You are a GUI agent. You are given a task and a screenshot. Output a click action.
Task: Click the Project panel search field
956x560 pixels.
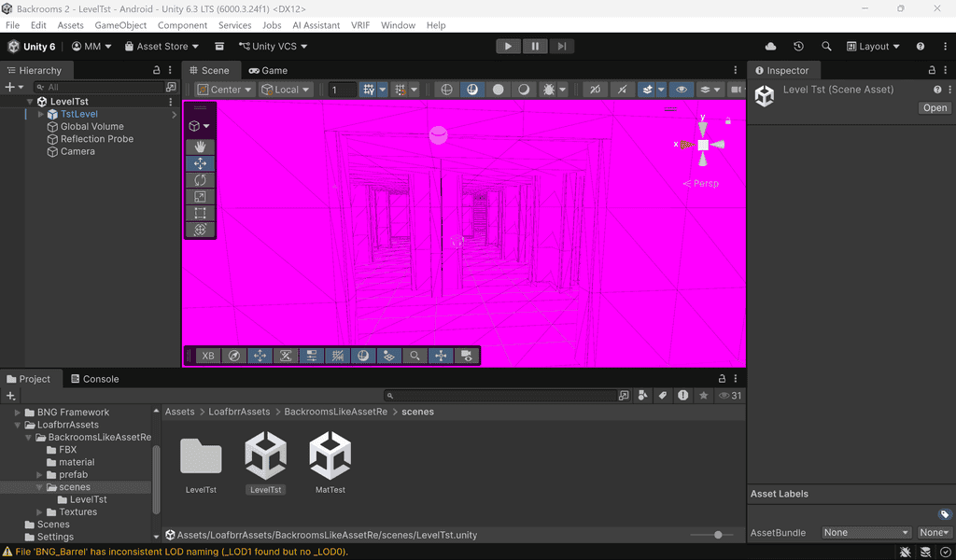coord(501,396)
